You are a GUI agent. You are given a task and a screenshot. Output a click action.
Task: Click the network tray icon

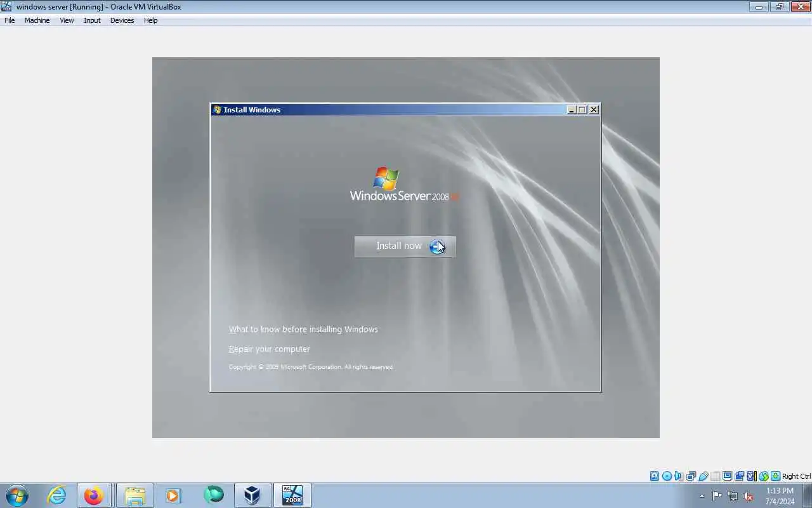click(733, 496)
